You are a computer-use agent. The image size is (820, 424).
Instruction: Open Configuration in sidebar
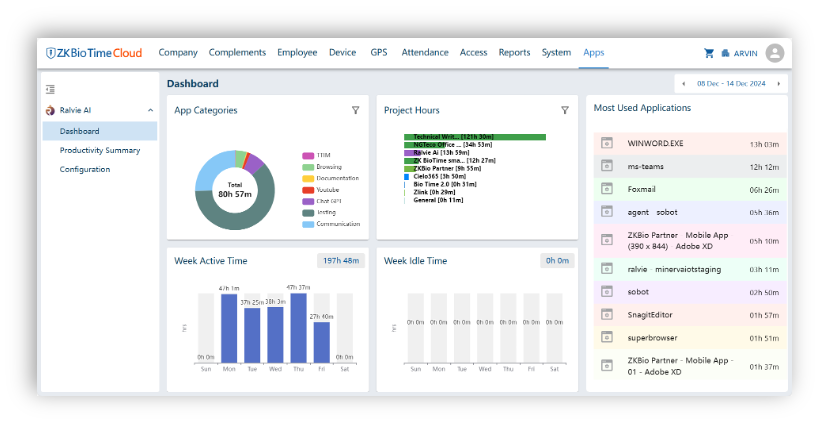[x=84, y=169]
